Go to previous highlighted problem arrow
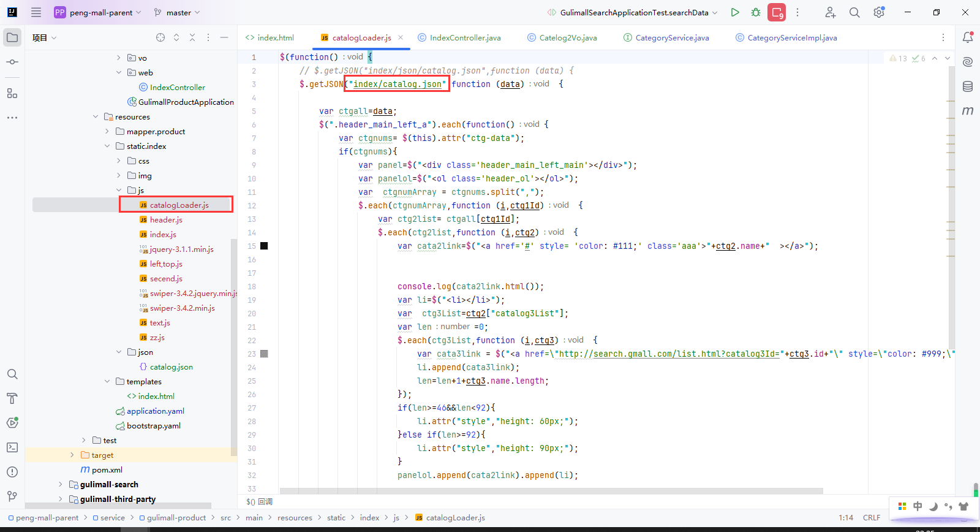 pos(935,58)
